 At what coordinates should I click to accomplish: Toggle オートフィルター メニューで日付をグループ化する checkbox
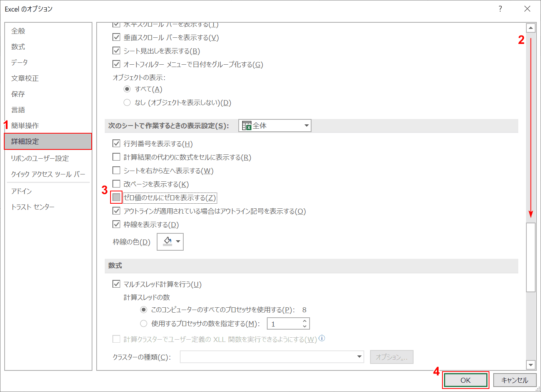(x=116, y=64)
